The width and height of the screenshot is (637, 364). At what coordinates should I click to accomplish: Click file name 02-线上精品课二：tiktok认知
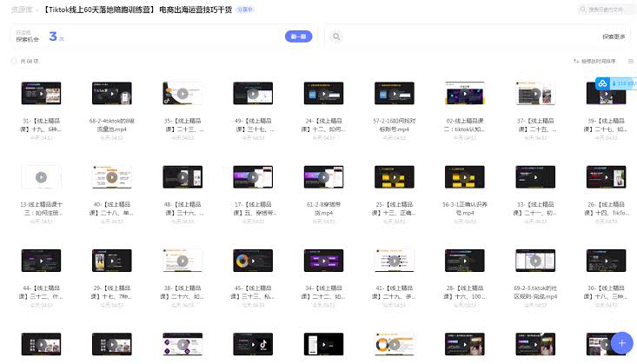(465, 125)
